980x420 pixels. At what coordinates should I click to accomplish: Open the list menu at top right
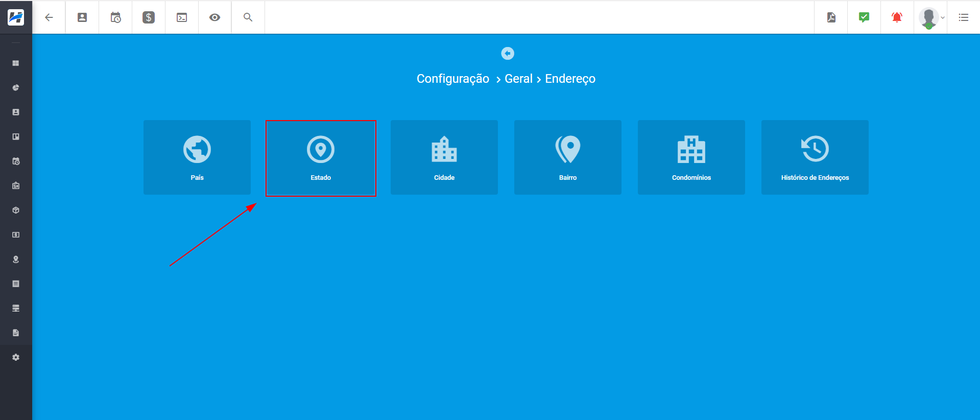pos(964,17)
